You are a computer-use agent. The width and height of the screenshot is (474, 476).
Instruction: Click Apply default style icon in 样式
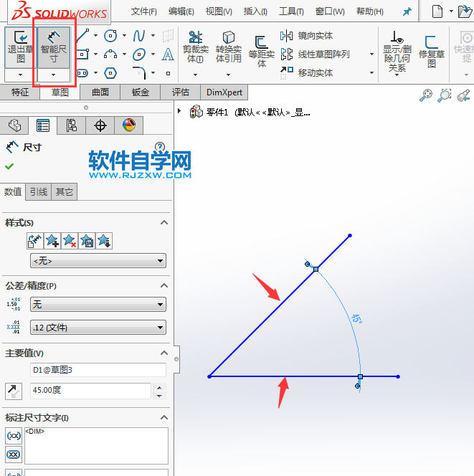[x=35, y=241]
